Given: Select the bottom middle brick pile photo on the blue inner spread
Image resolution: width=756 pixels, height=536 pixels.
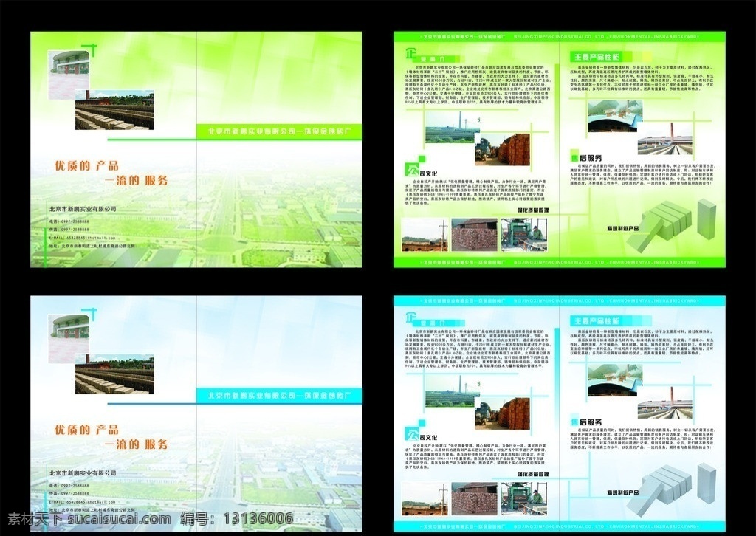Looking at the screenshot, I should (474, 499).
